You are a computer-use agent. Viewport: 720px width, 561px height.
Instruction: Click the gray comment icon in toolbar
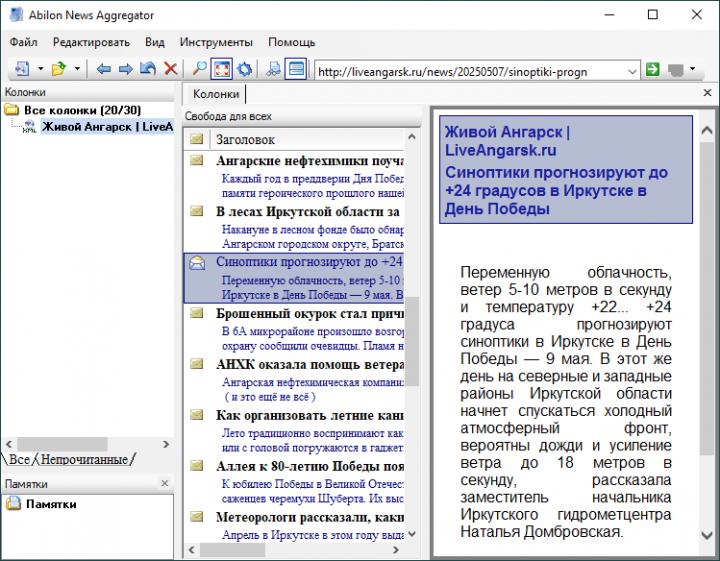point(675,70)
